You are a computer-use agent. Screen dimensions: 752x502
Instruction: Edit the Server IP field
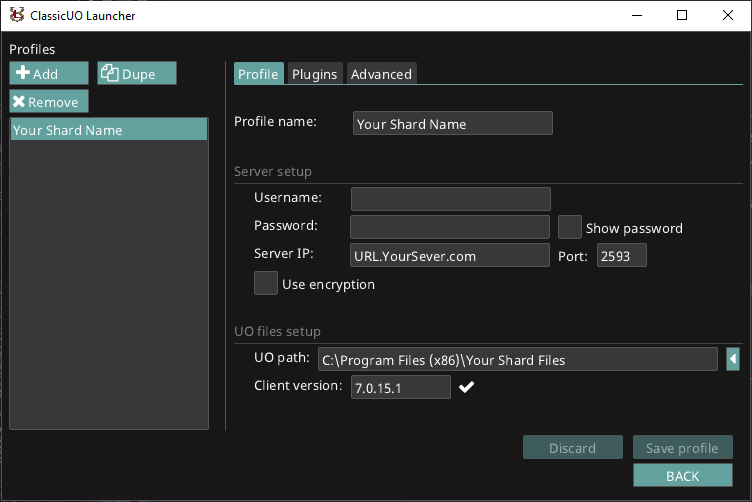click(450, 255)
